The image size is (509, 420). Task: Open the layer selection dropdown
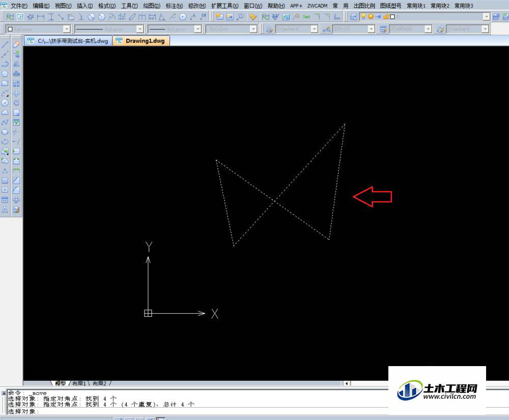click(x=486, y=17)
